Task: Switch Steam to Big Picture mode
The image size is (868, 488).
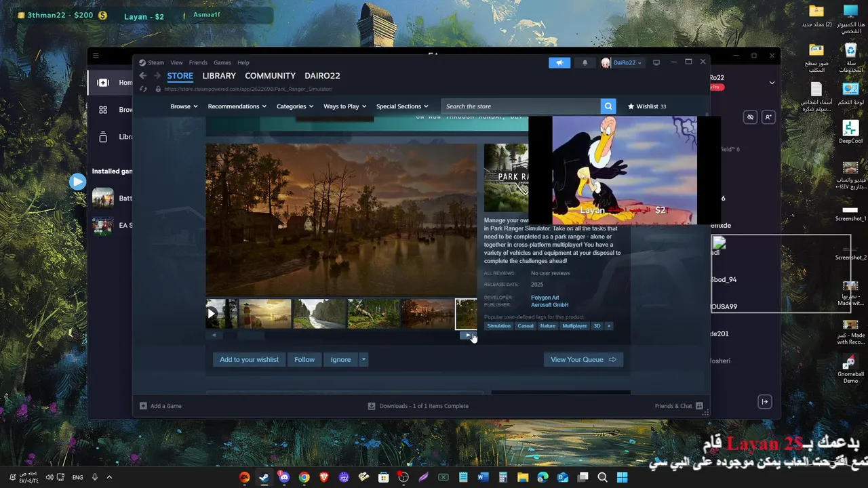Action: click(x=656, y=62)
